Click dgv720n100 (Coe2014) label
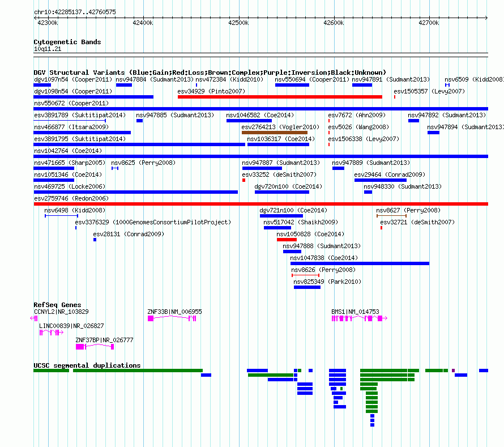Viewport: 504px width, 447px height. tap(288, 186)
